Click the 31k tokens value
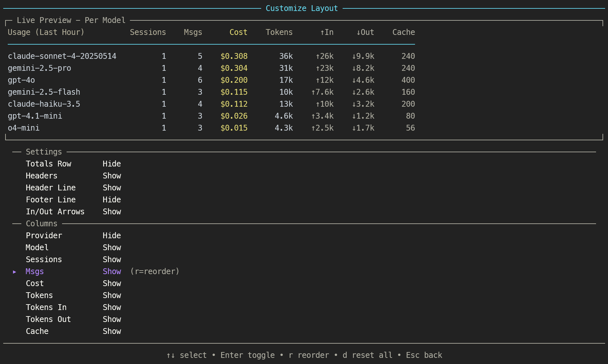The image size is (608, 364). pos(286,68)
